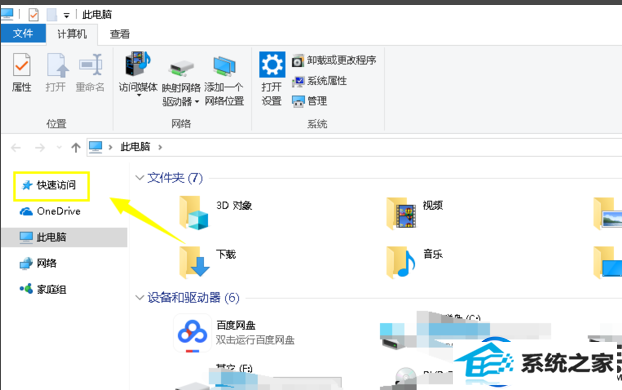Screen dimensions: 622x390
Task: Click the 映射网络驱动器 drive icon
Action: click(181, 68)
